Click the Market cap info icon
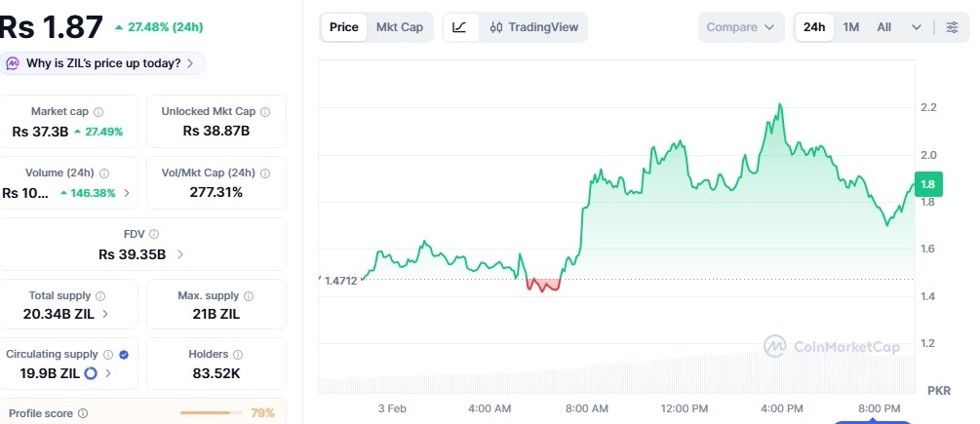Screen dimensions: 980x424 pyautogui.click(x=98, y=112)
